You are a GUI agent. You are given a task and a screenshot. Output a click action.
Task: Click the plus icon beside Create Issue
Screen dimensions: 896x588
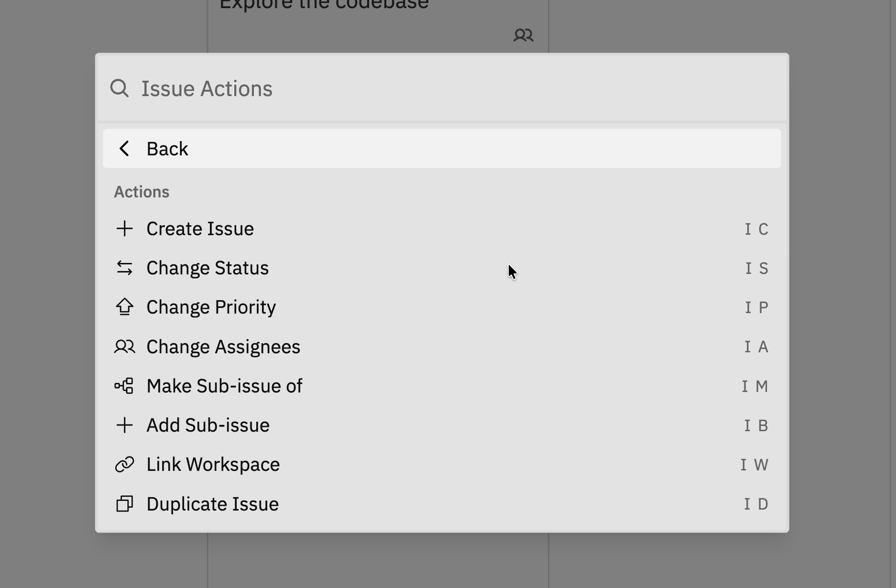click(x=125, y=229)
